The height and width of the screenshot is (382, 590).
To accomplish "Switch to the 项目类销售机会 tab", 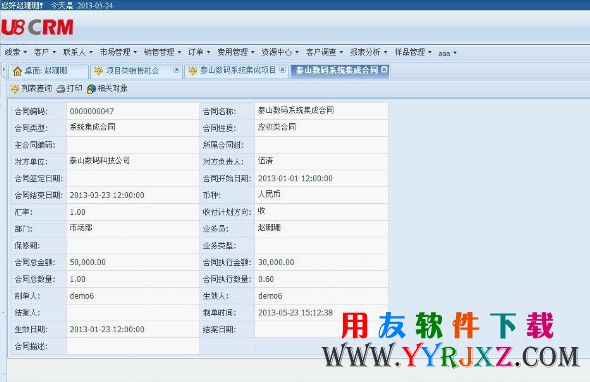I will pos(136,71).
